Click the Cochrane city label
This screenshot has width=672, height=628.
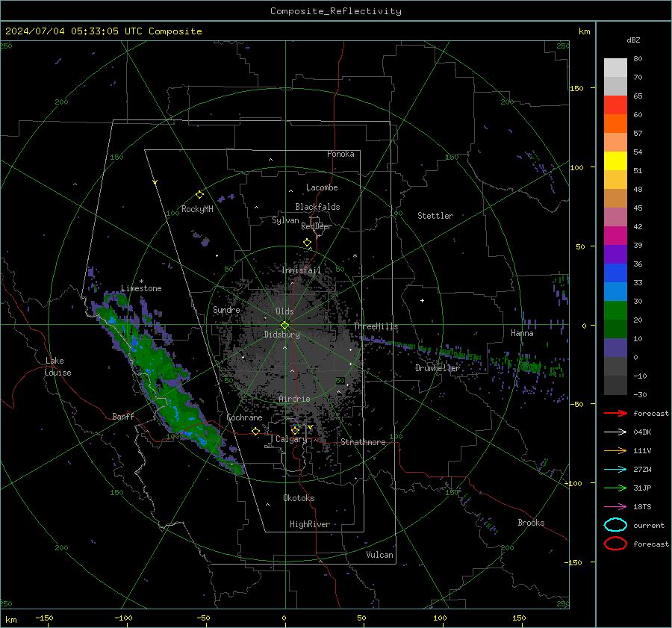click(244, 417)
